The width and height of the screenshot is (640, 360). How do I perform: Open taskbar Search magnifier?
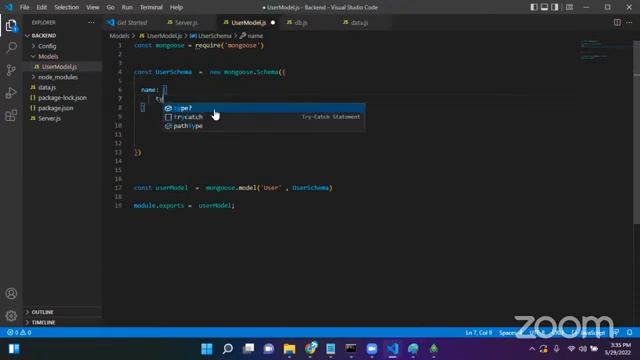pyautogui.click(x=227, y=349)
